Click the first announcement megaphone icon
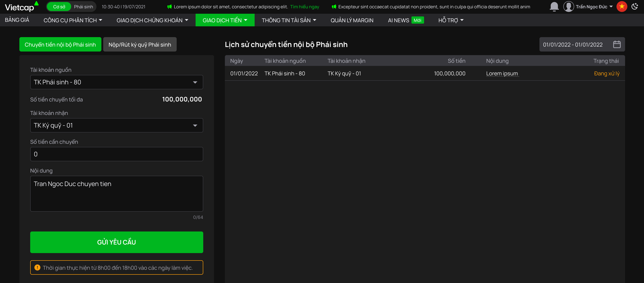The image size is (644, 283). [169, 7]
